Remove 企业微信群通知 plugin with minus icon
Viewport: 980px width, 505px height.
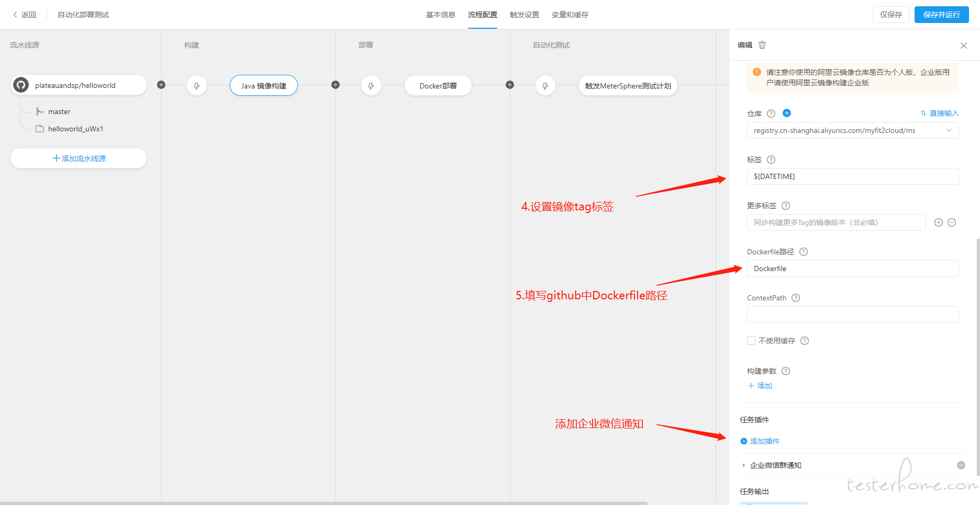[x=961, y=465]
